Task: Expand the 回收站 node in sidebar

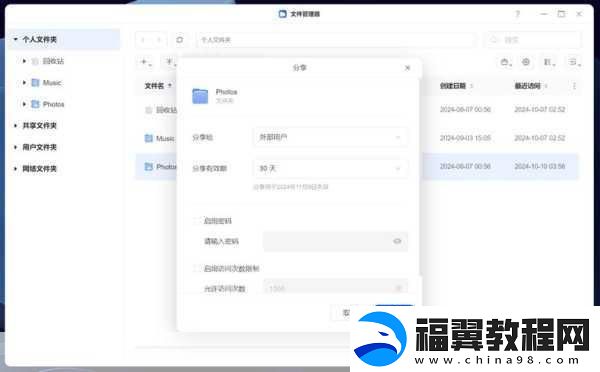Action: click(x=24, y=61)
